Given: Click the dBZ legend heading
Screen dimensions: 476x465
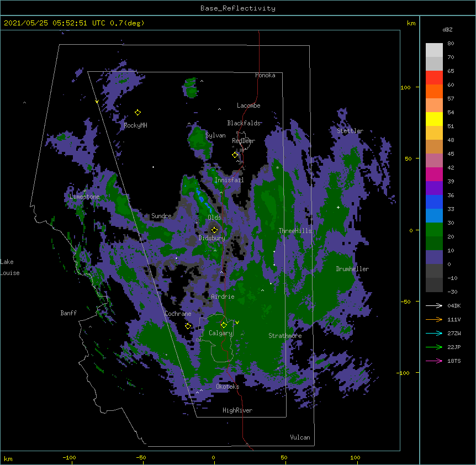Looking at the screenshot, I should coord(447,30).
